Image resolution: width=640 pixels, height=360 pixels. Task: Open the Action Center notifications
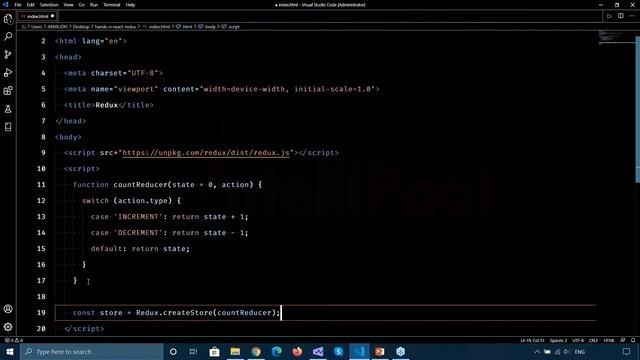point(627,352)
